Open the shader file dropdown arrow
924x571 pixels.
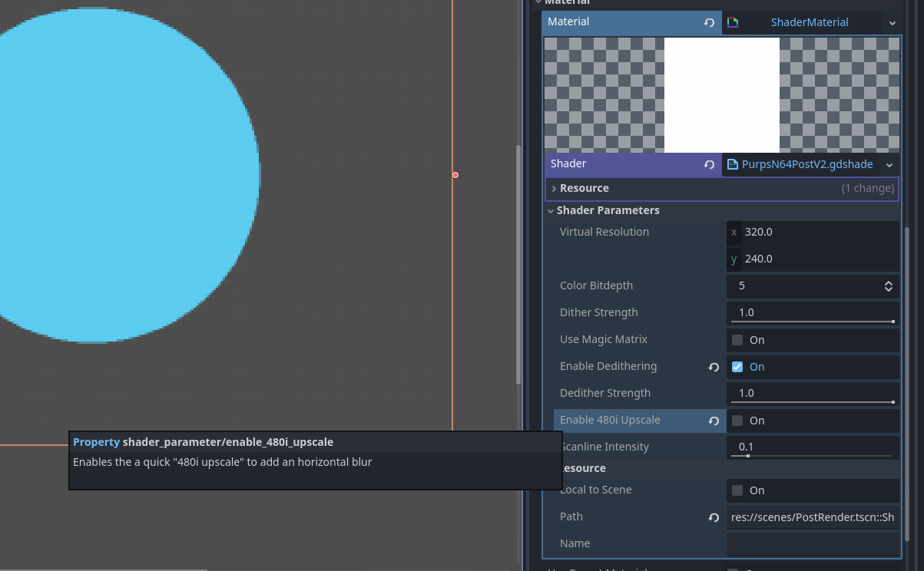(889, 165)
